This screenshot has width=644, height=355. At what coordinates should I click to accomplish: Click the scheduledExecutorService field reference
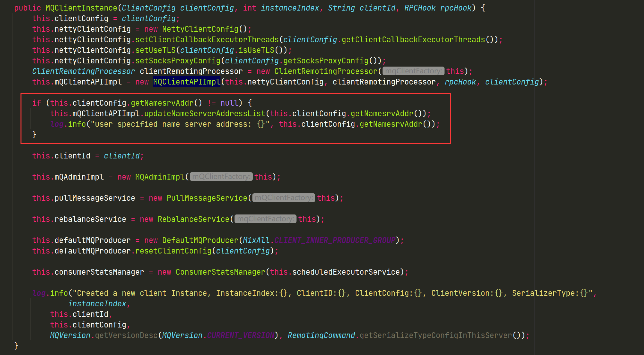(346, 272)
